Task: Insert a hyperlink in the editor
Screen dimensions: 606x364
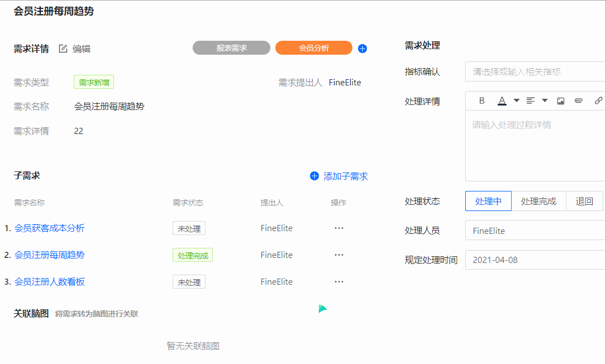Action: 597,100
